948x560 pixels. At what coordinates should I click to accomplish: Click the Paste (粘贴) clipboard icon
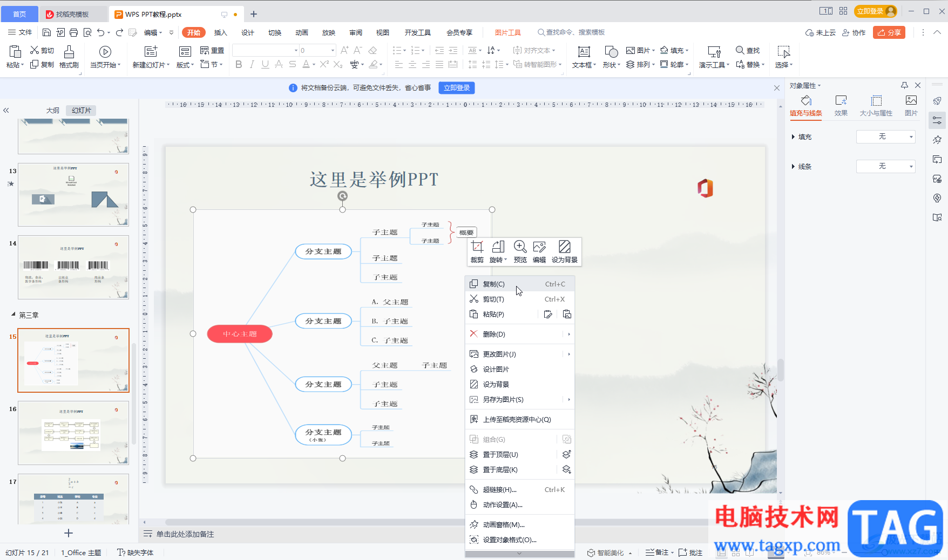(15, 52)
